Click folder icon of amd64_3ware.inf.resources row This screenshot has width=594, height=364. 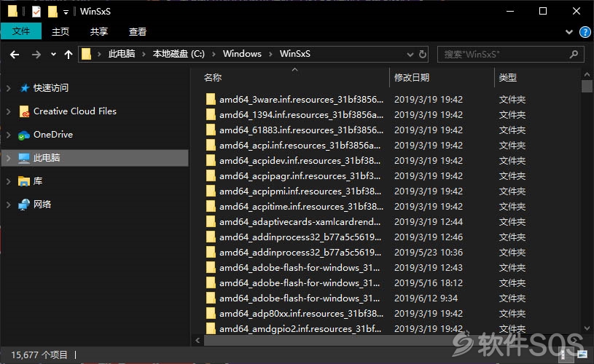click(211, 100)
